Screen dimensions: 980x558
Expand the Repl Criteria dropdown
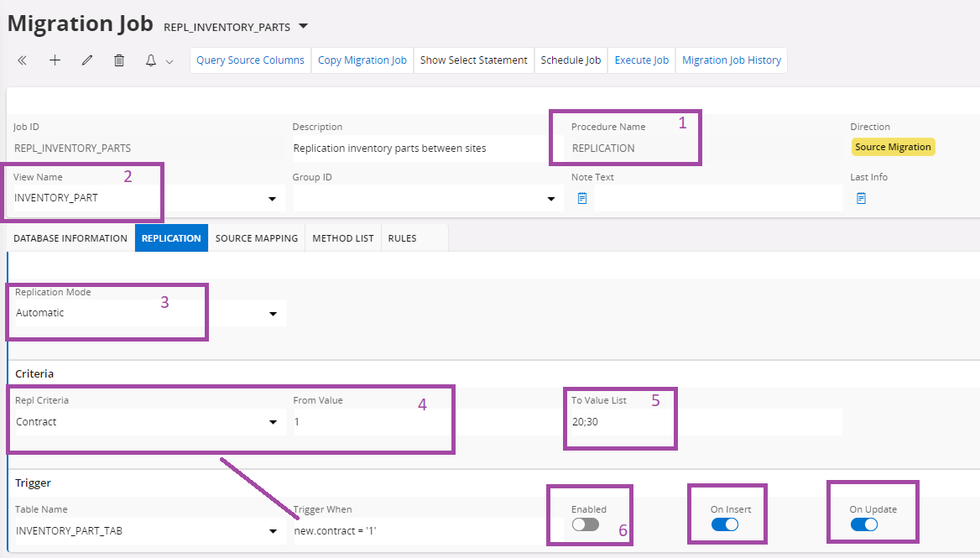(272, 422)
